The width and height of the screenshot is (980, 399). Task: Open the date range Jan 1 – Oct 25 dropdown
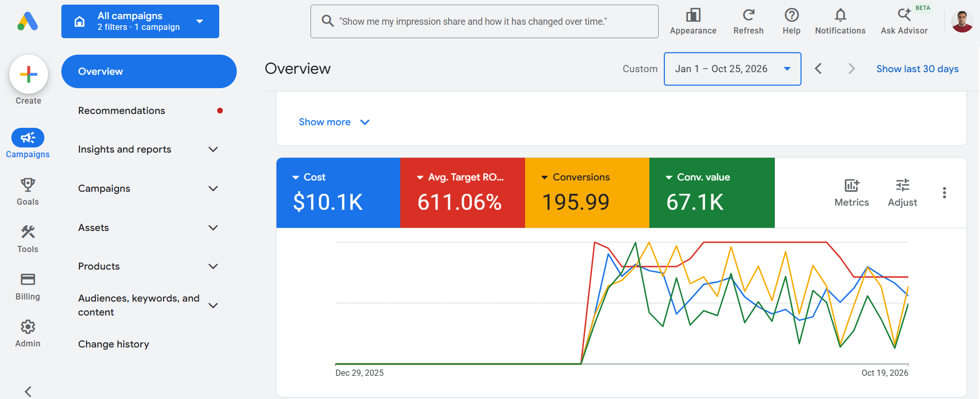click(732, 69)
